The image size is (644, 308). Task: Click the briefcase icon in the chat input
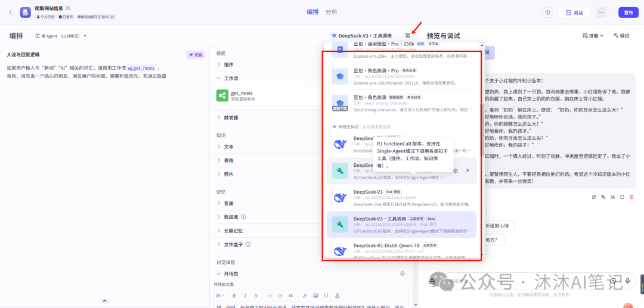point(432,281)
